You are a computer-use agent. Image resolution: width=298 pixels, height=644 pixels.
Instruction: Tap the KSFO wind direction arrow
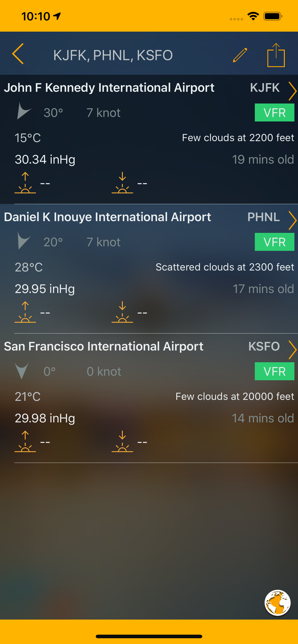pyautogui.click(x=22, y=370)
